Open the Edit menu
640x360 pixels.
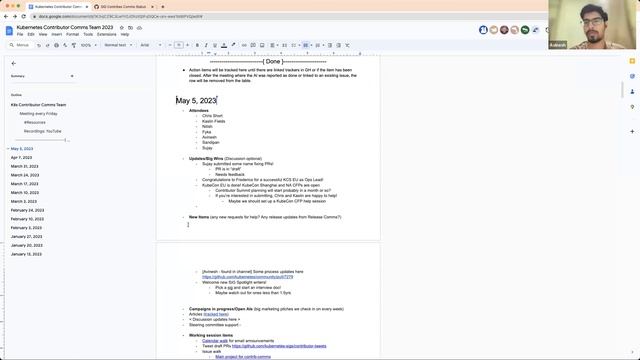[x=31, y=35]
